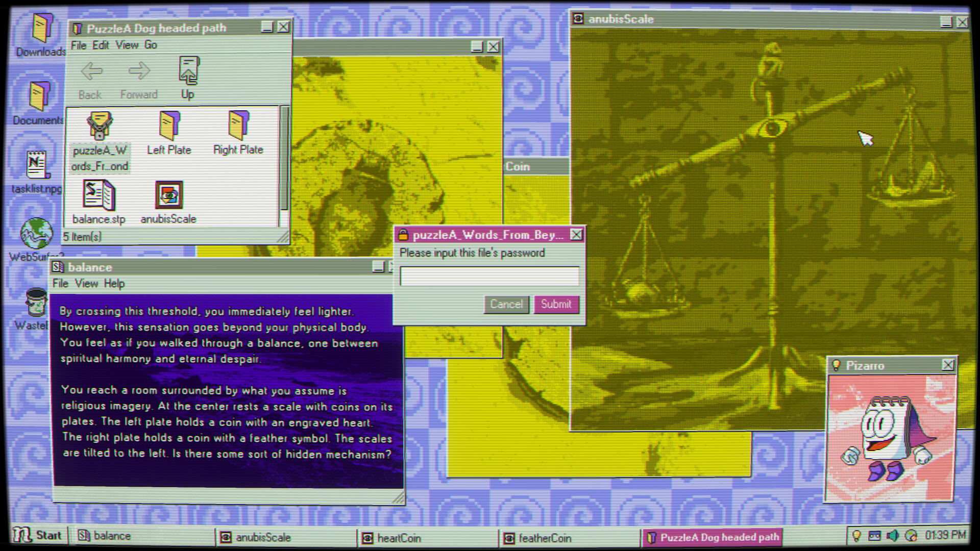Open the View menu in balance window
This screenshot has height=551, width=980.
click(86, 284)
